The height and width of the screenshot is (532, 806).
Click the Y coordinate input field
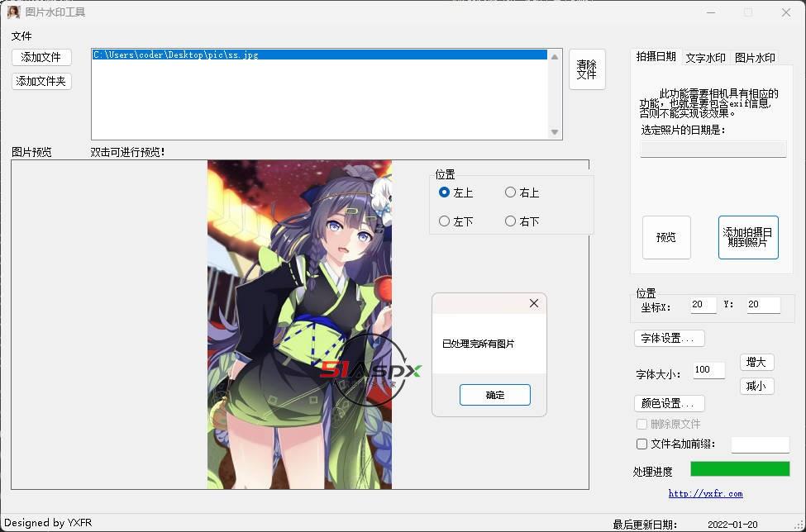(763, 305)
